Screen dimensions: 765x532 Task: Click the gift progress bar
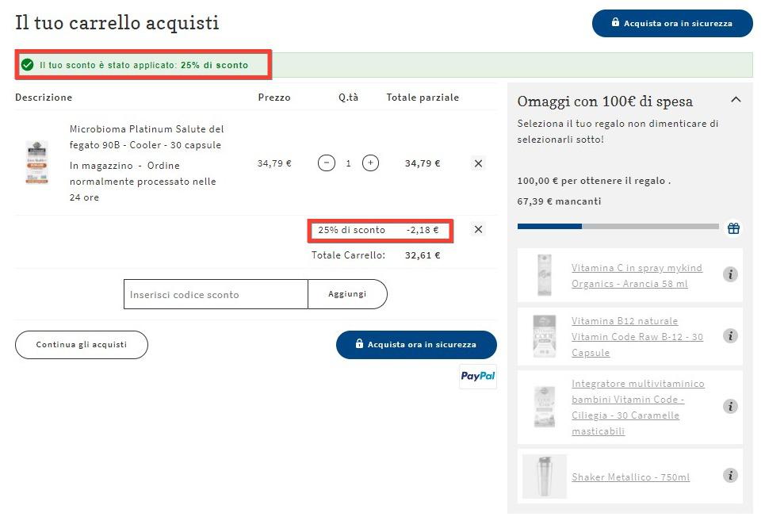click(x=618, y=227)
